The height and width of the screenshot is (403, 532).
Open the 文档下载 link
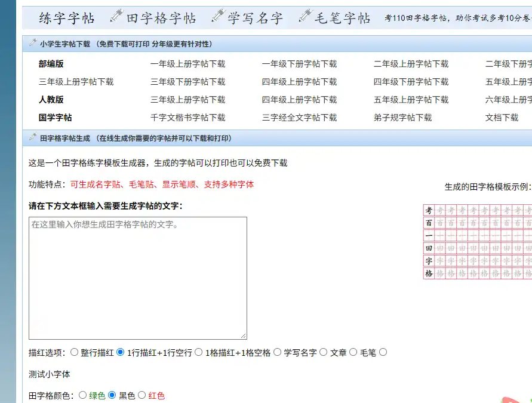(502, 118)
